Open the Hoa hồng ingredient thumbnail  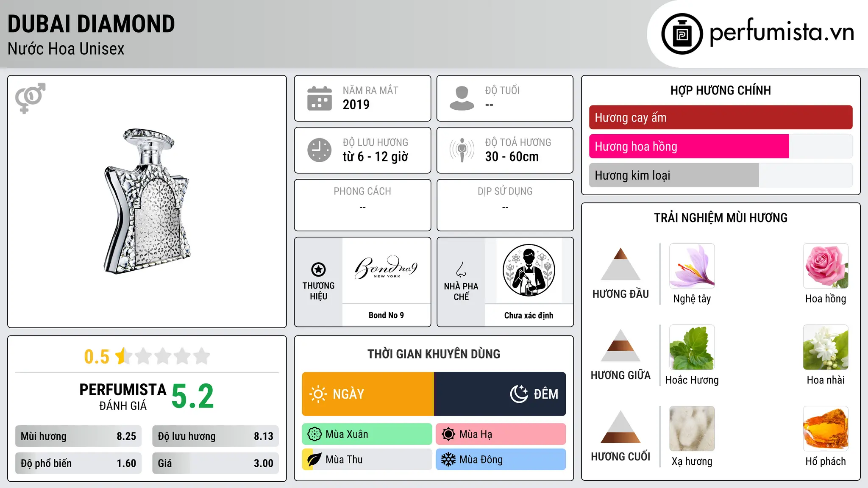click(x=826, y=266)
